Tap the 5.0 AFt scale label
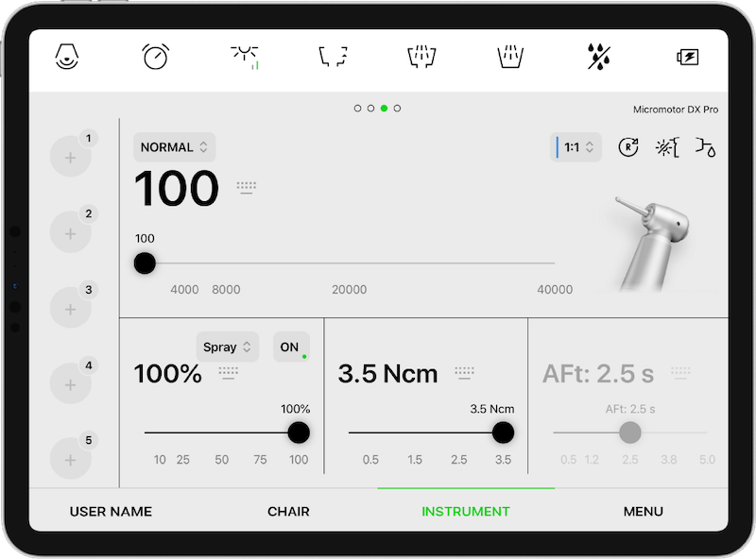 coord(707,459)
